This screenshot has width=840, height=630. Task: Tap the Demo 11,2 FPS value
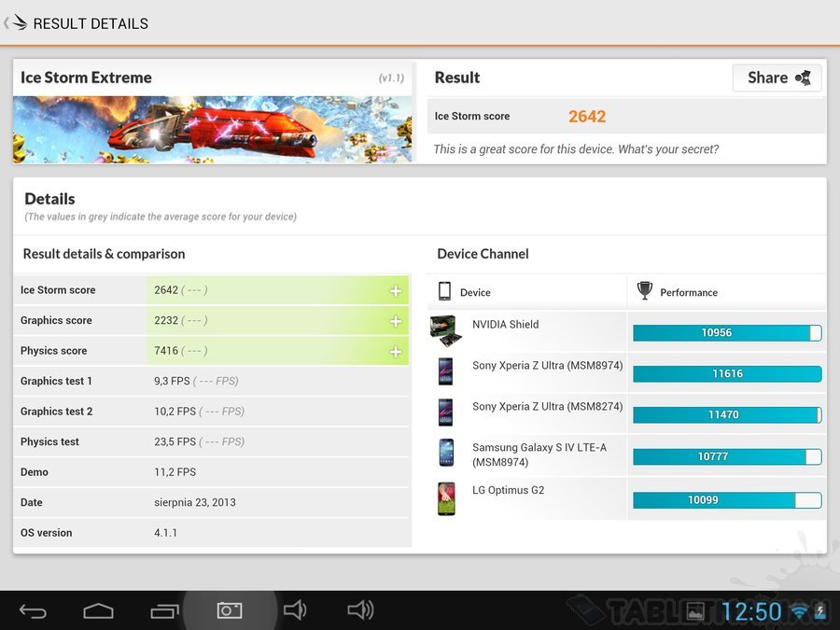click(175, 472)
